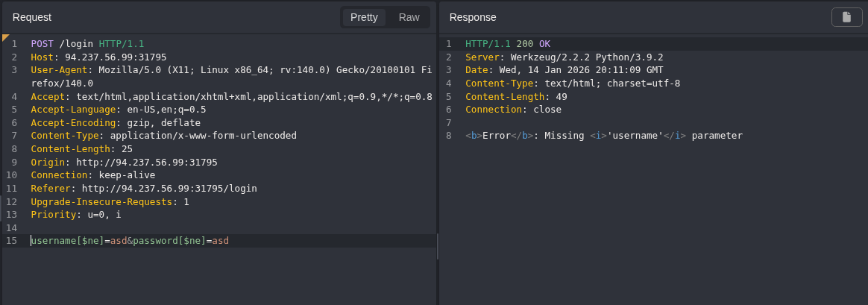The height and width of the screenshot is (305, 868).
Task: Click the Upgrade-Insecure-Requests header line
Action: click(x=110, y=201)
